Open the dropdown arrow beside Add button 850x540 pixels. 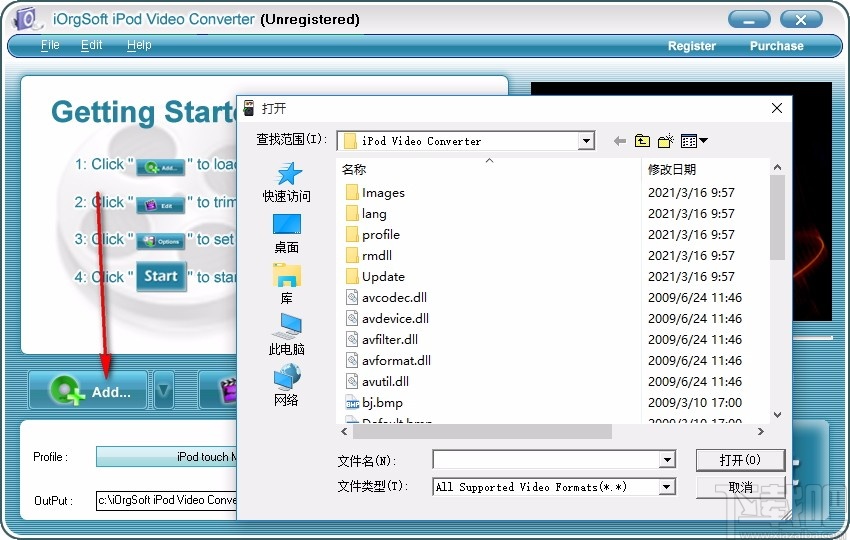(x=164, y=390)
